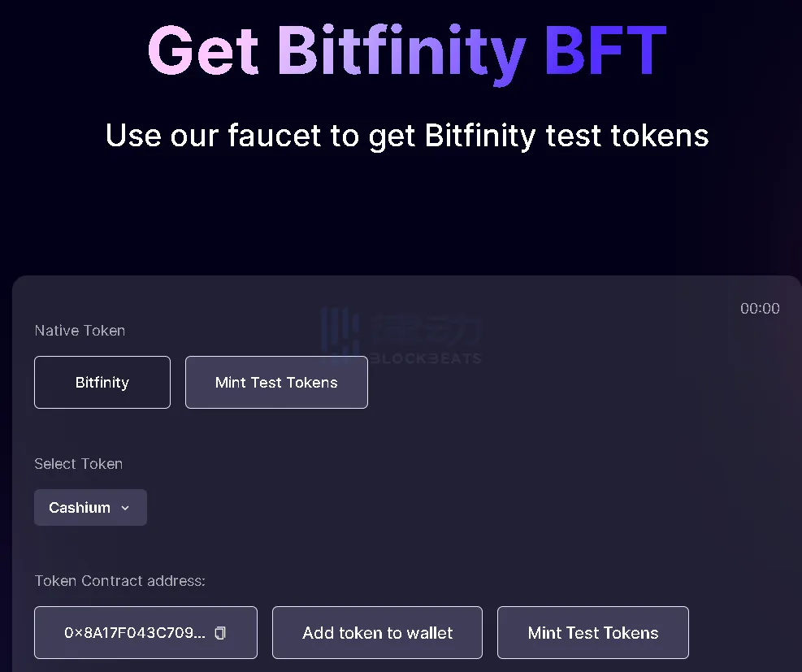The width and height of the screenshot is (802, 672).
Task: Mint Test Tokens for the selected Cashium token
Action: pos(593,633)
